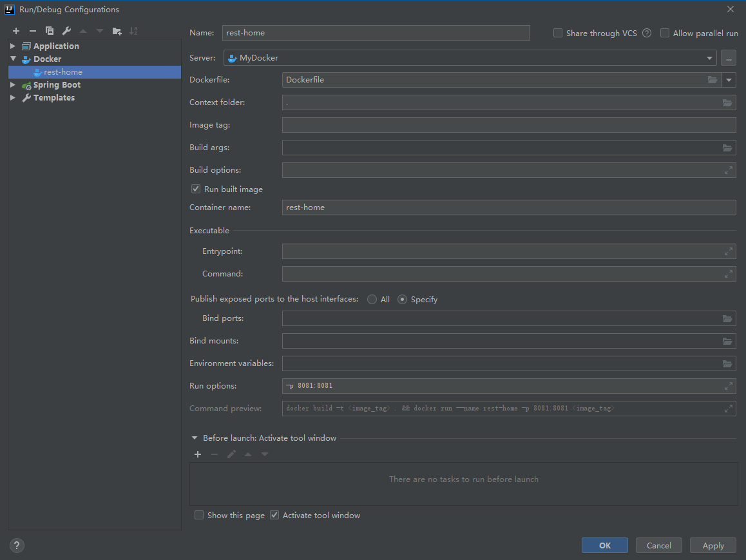Move configuration down arrow in toolbar
The image size is (746, 560).
pos(100,31)
